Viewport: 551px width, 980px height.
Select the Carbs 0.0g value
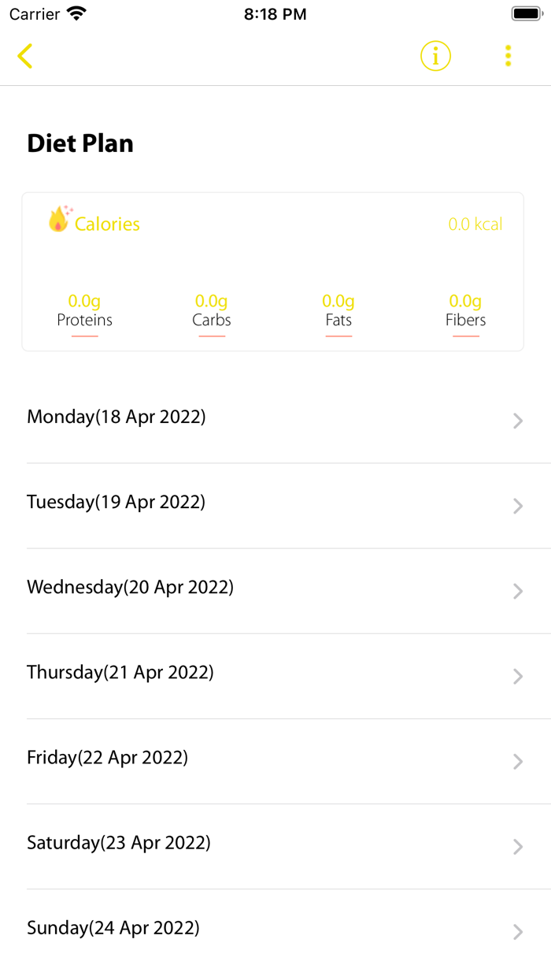click(211, 300)
